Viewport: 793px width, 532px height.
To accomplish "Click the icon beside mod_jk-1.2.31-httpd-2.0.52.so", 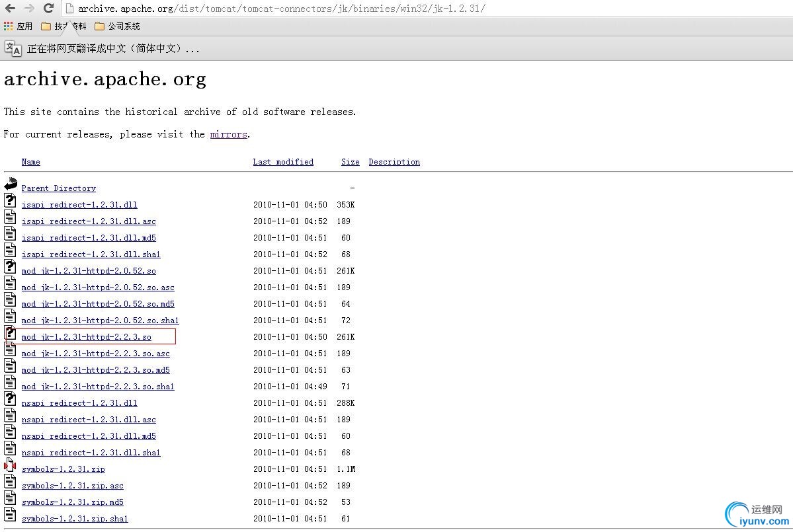I will [10, 267].
